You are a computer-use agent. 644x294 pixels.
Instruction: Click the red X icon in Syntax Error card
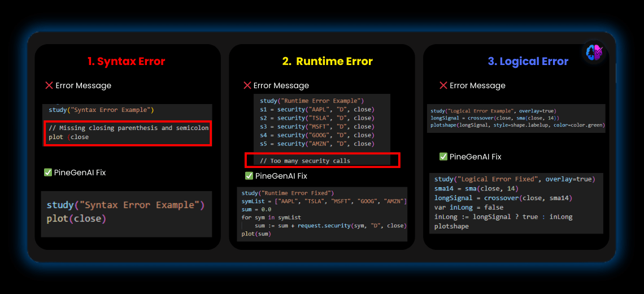coord(49,85)
